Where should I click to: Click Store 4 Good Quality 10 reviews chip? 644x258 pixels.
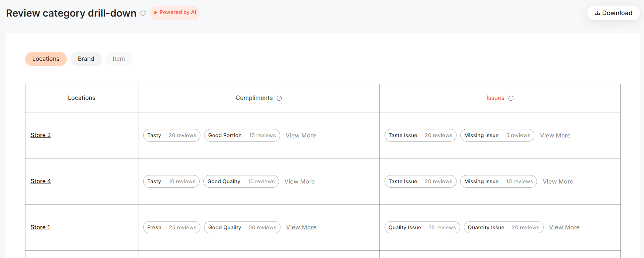241,181
